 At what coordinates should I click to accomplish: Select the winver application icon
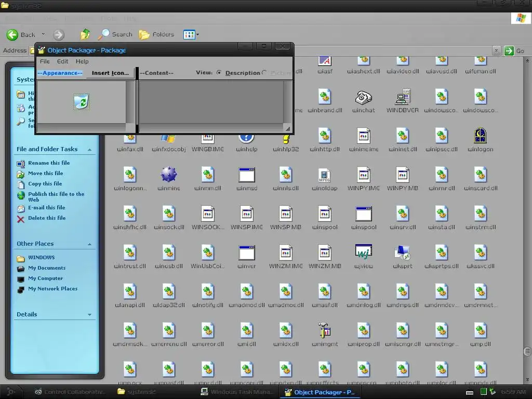coord(247,253)
